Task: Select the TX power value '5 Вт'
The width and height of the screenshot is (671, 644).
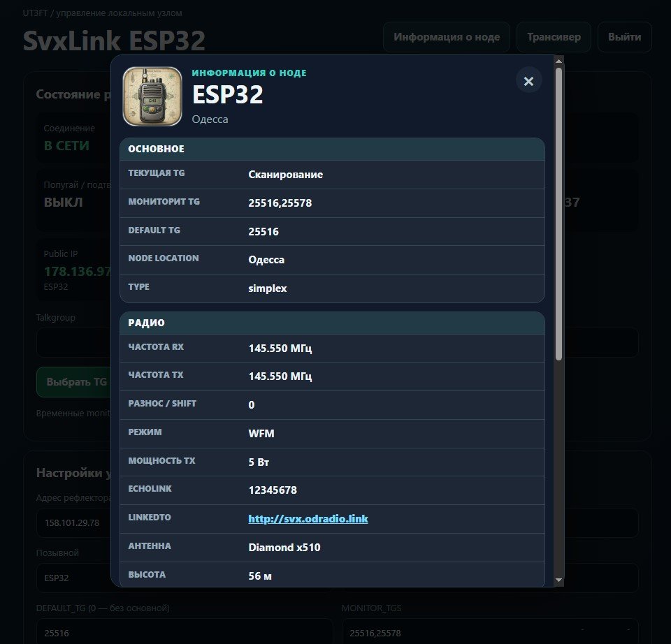Action: (x=259, y=462)
